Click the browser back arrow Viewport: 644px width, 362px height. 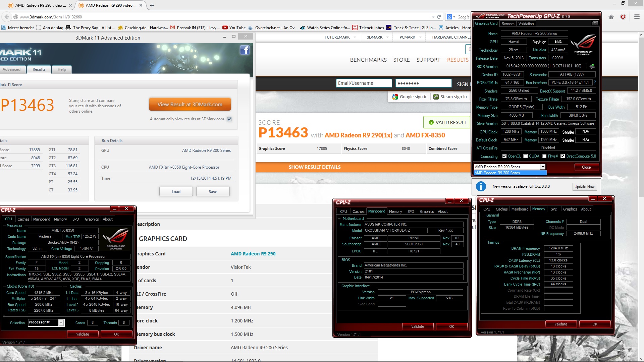[7, 17]
